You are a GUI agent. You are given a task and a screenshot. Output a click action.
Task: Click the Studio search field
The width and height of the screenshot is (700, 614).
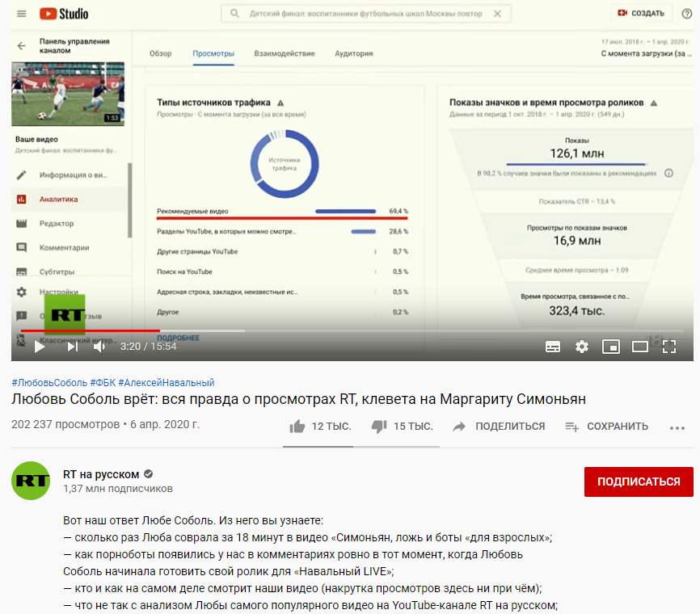click(x=365, y=14)
